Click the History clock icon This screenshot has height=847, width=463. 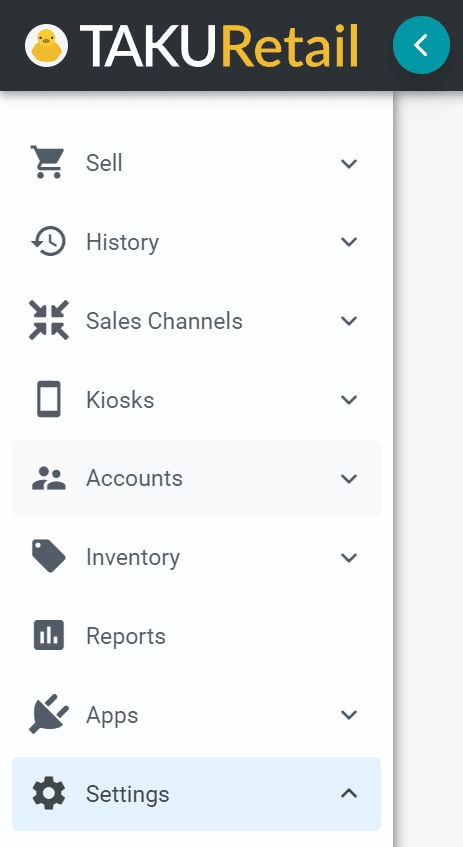pos(48,241)
